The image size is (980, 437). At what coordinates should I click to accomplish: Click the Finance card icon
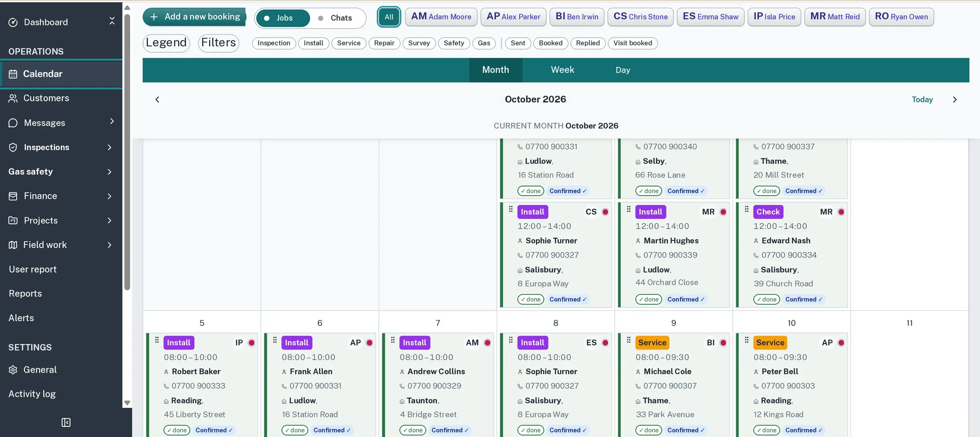[x=13, y=196]
